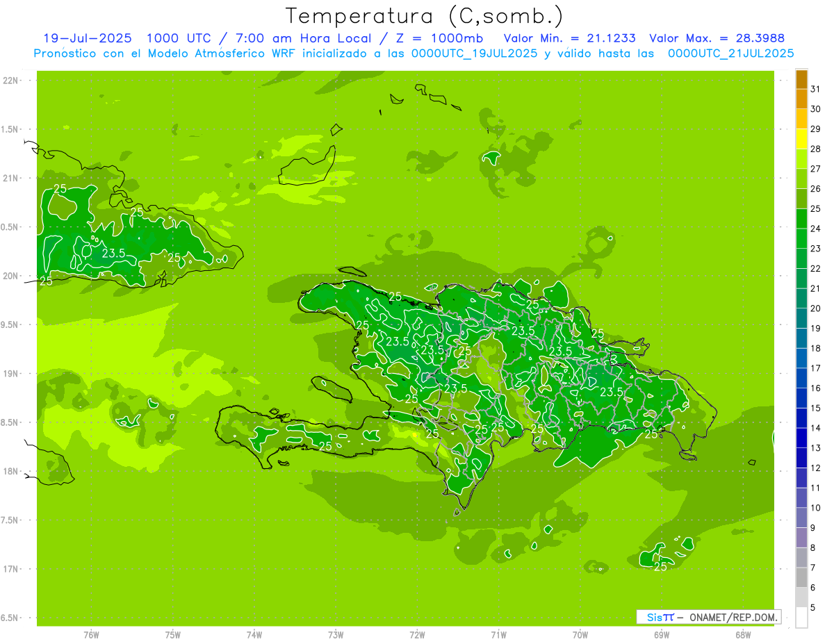Click the 19N latitude axis label
This screenshot has width=834, height=644.
click(x=10, y=374)
